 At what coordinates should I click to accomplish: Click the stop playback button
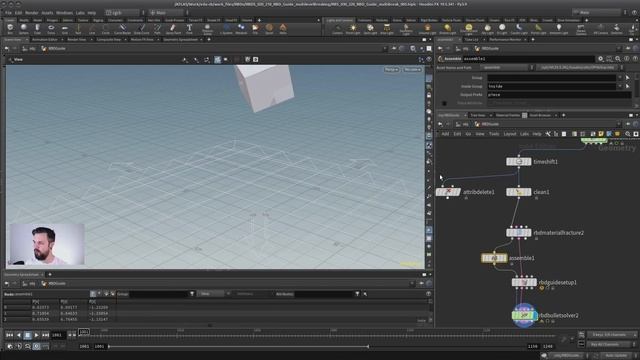[27, 335]
